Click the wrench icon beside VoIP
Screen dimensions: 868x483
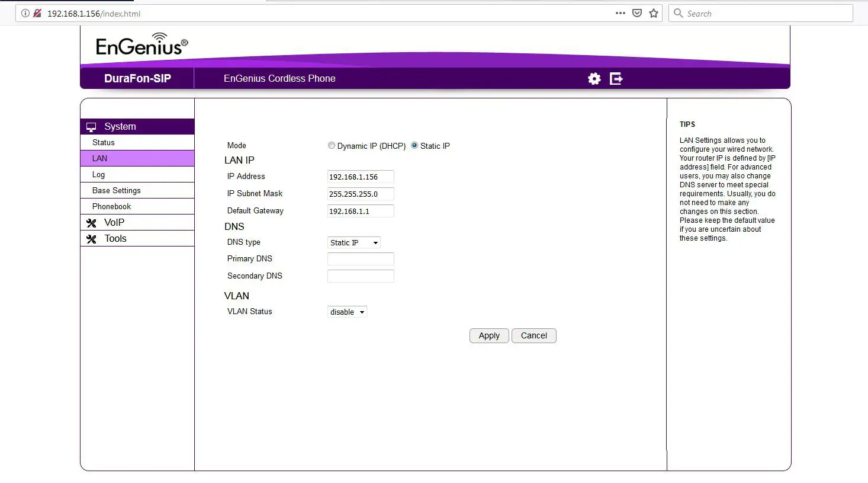92,222
